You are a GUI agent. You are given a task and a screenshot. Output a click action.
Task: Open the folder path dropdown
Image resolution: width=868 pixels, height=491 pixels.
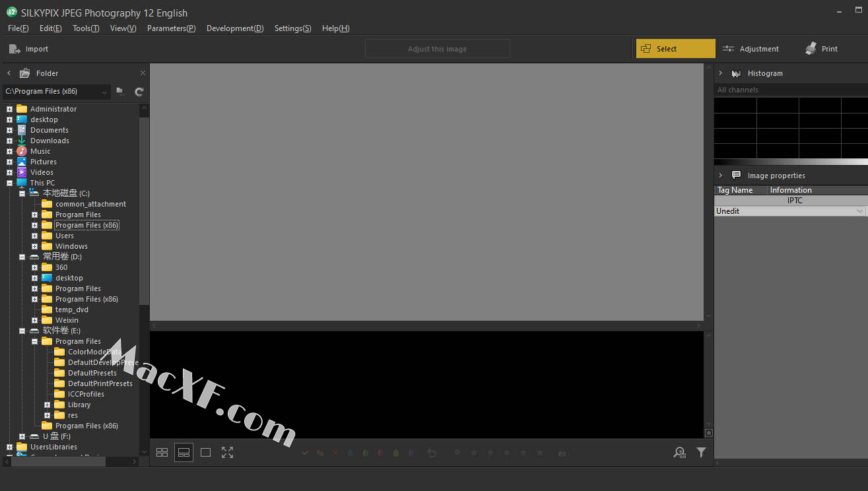pos(104,92)
